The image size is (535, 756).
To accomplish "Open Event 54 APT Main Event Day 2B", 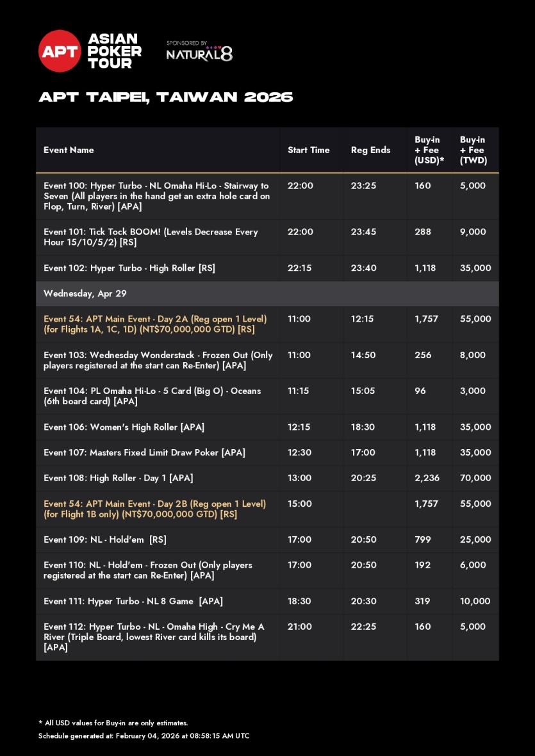I will (154, 509).
